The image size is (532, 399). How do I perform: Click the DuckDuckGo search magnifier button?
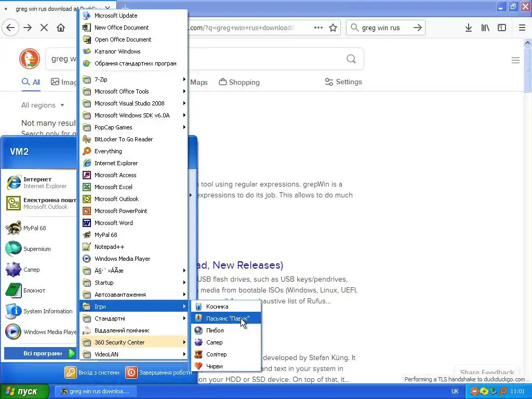click(351, 59)
